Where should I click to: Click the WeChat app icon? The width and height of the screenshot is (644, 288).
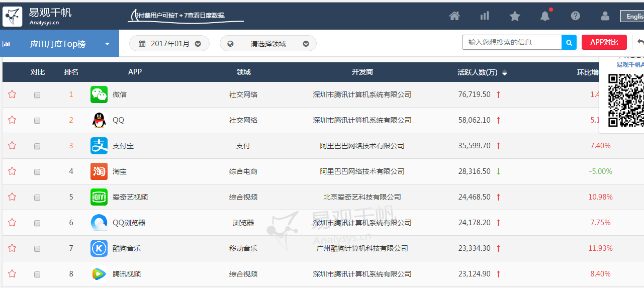point(99,94)
